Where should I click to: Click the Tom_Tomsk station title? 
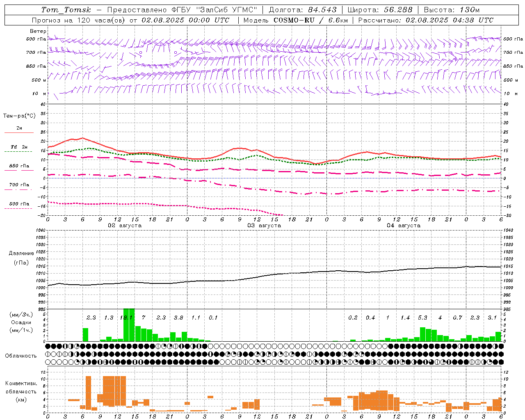tap(66, 10)
